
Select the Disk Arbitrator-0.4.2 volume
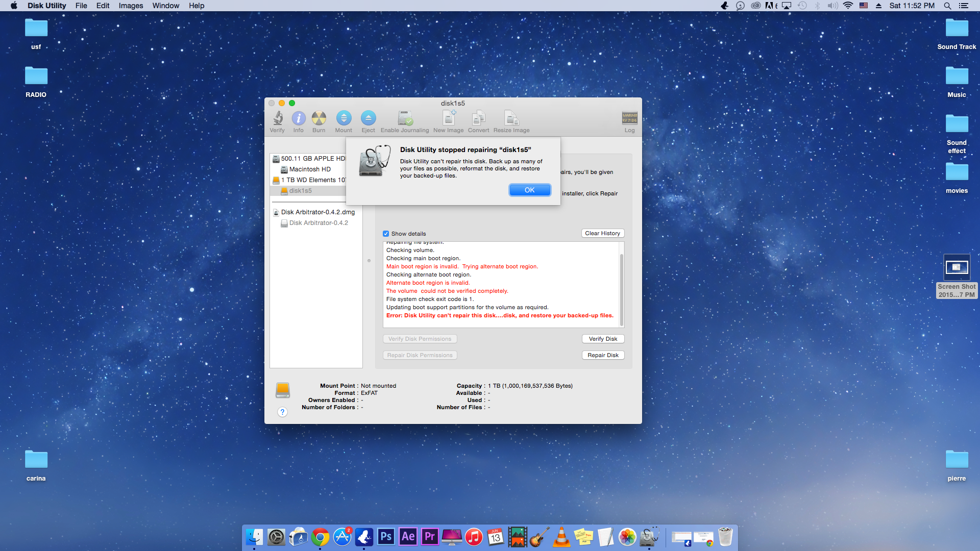pos(316,223)
